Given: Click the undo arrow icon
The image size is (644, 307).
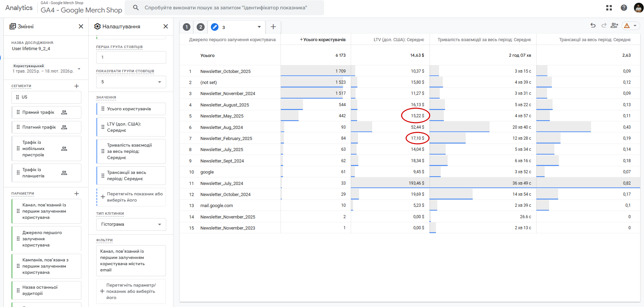Looking at the screenshot, I should pos(593,25).
